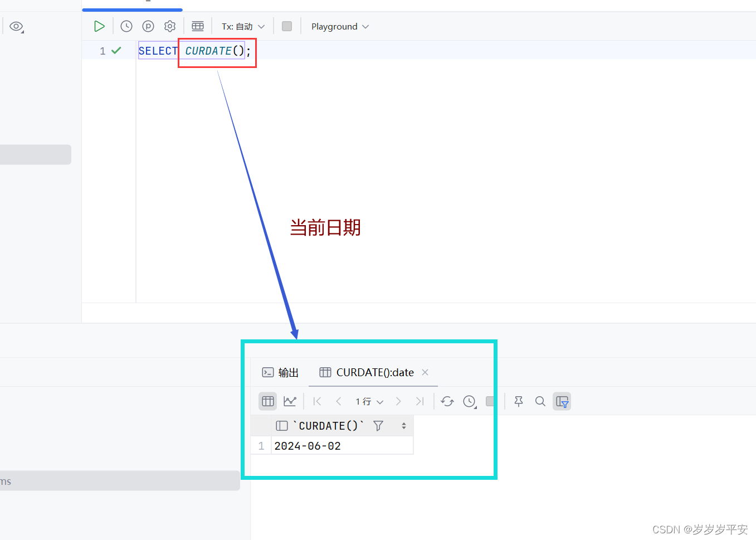Sort the CURDATE() column using arrows
The width and height of the screenshot is (756, 540).
(404, 426)
